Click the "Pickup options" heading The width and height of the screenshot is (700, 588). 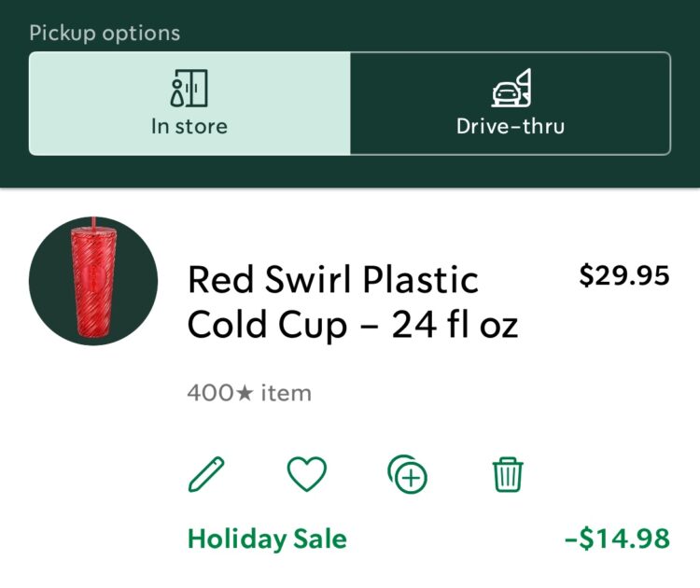pyautogui.click(x=105, y=34)
